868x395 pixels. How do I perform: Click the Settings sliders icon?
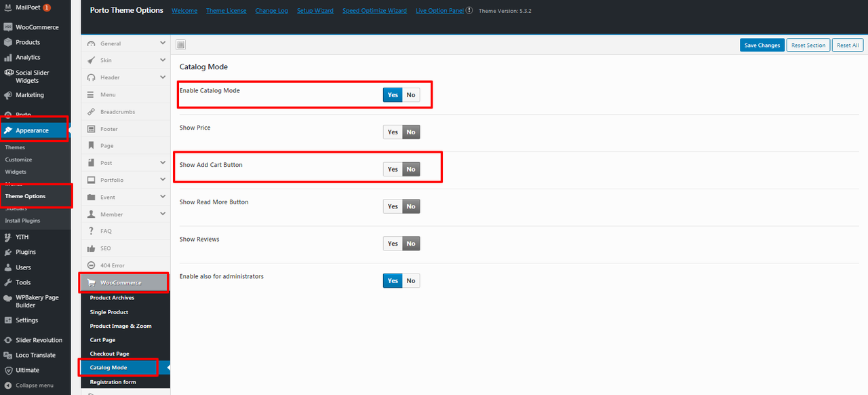(x=8, y=320)
